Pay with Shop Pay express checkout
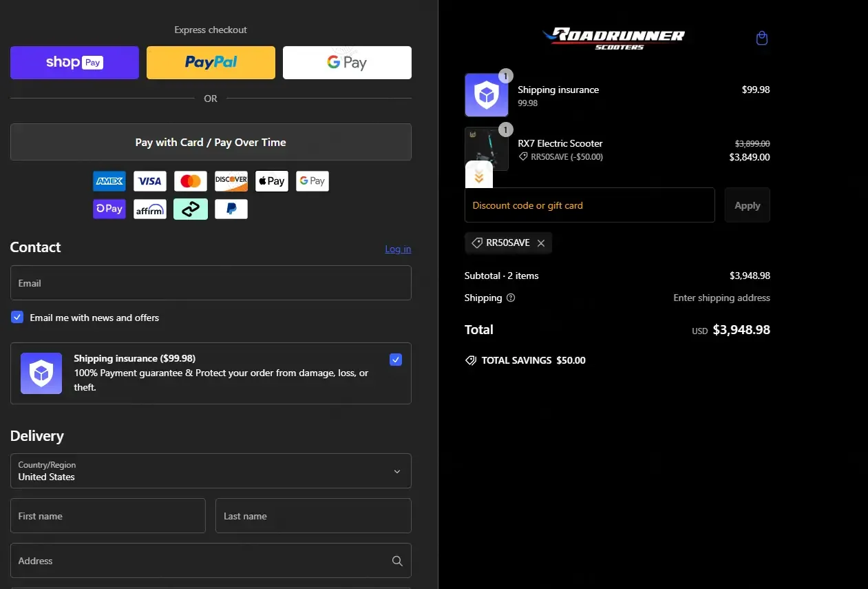 (x=74, y=63)
